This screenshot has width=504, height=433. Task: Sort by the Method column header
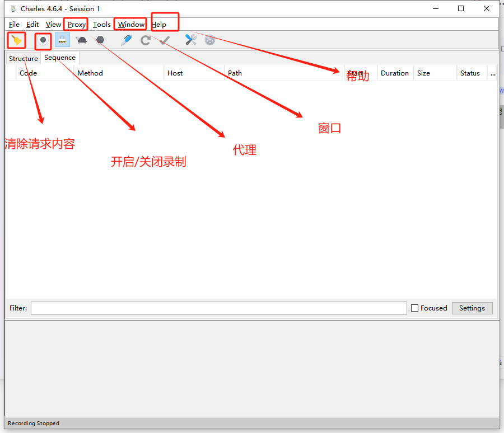(x=119, y=73)
